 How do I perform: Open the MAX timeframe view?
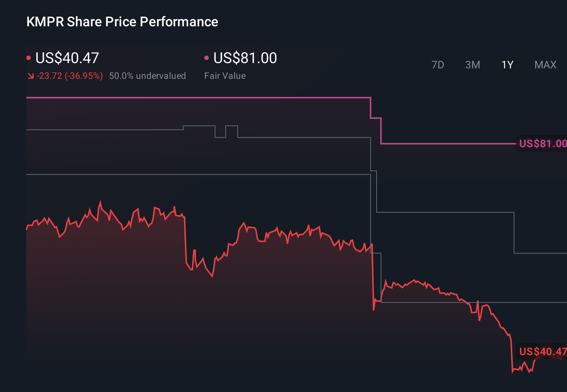(545, 65)
